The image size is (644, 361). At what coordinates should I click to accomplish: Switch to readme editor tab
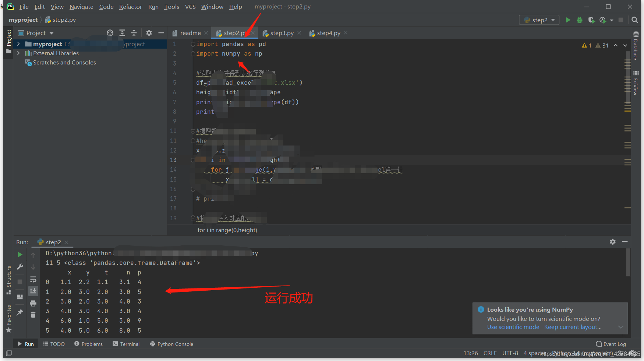tap(190, 33)
